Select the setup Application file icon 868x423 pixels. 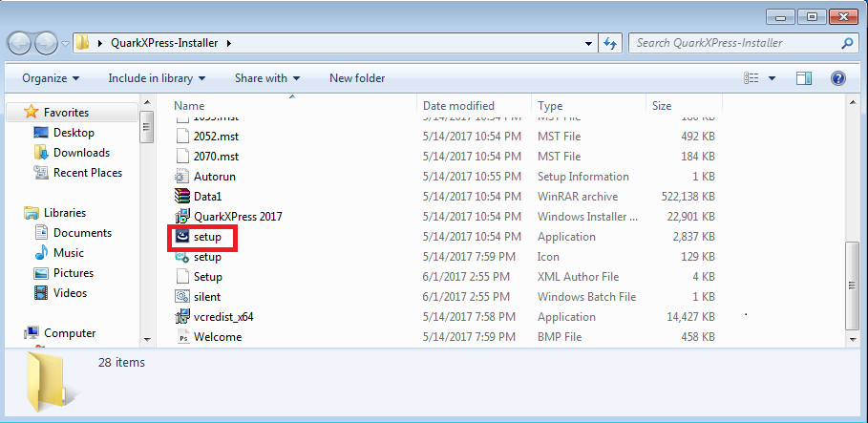point(182,237)
